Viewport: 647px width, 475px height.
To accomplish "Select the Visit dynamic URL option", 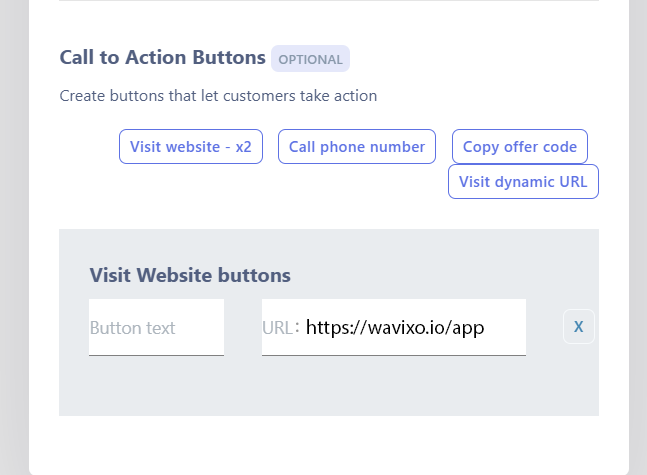I will [x=523, y=182].
